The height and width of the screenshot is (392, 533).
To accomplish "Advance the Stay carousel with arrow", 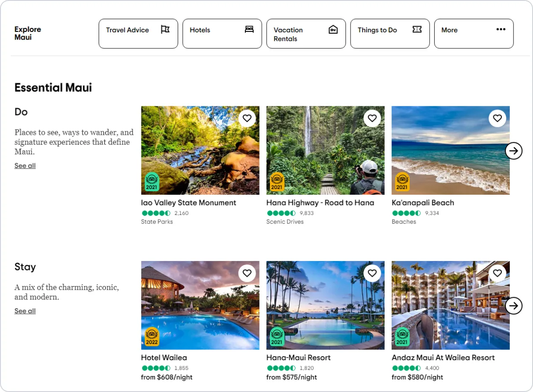I will coord(514,306).
